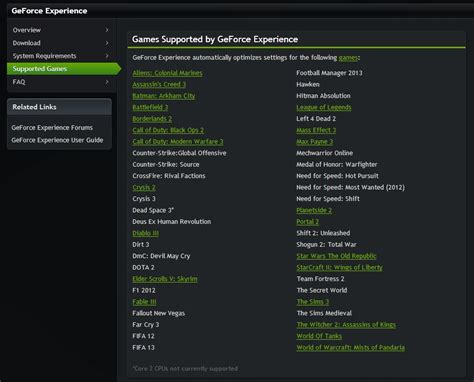This screenshot has height=382, width=474.
Task: Click the 'games' link in the intro sentence
Action: [348, 58]
